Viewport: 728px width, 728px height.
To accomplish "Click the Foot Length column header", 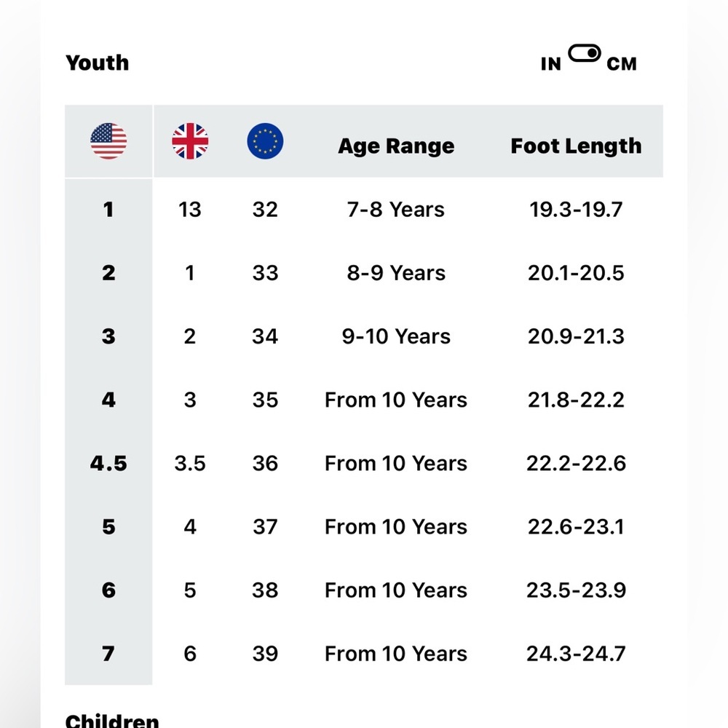I will click(x=576, y=146).
